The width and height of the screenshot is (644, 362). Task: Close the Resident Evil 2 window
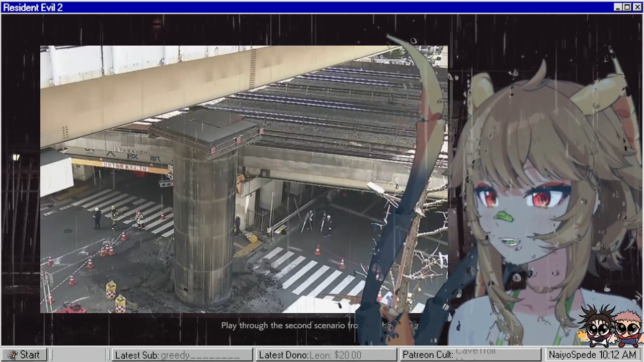click(x=636, y=7)
